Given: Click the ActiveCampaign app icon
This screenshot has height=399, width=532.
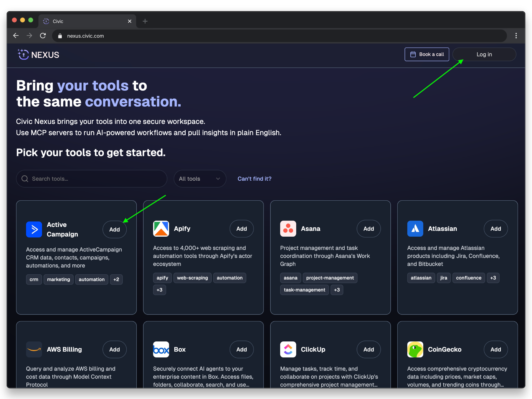Looking at the screenshot, I should pyautogui.click(x=34, y=229).
